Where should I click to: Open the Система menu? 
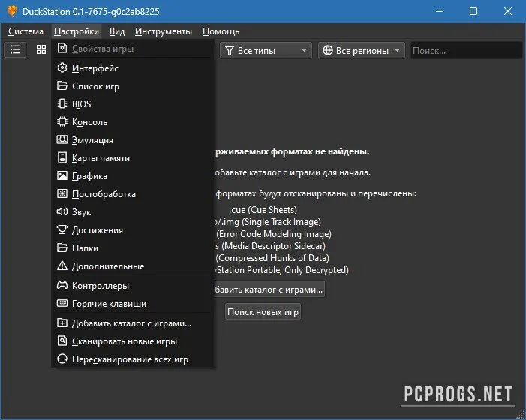26,31
